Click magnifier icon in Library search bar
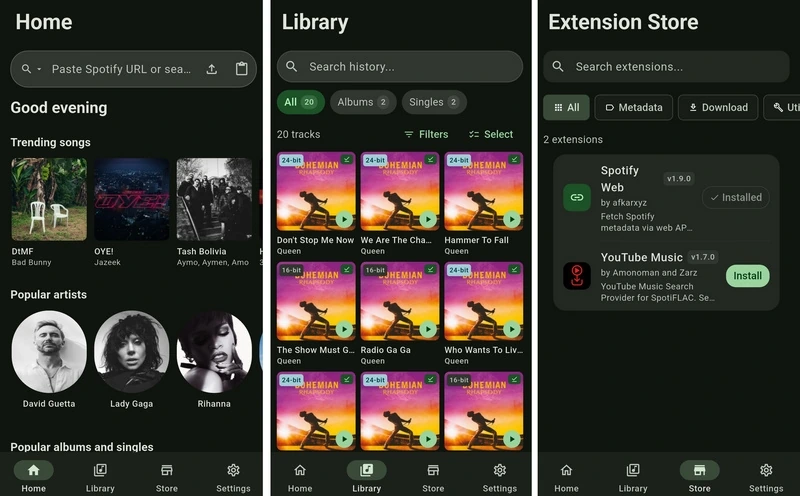 click(x=291, y=66)
